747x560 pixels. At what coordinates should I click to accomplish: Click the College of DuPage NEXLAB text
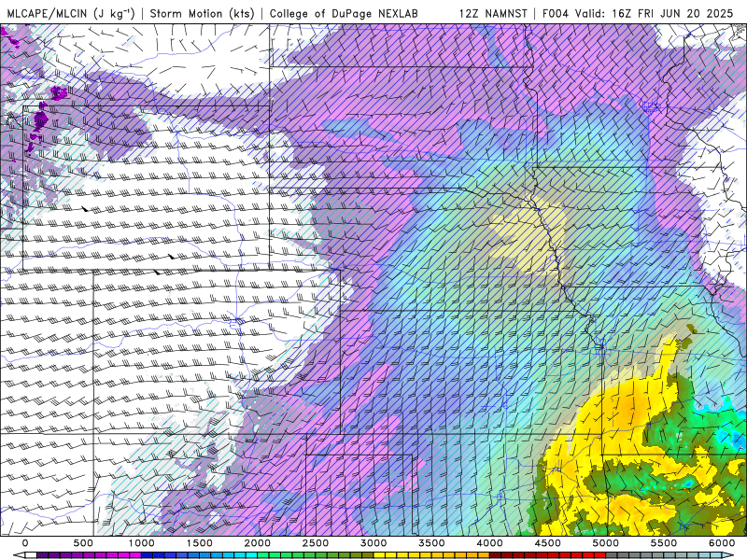[x=344, y=13]
